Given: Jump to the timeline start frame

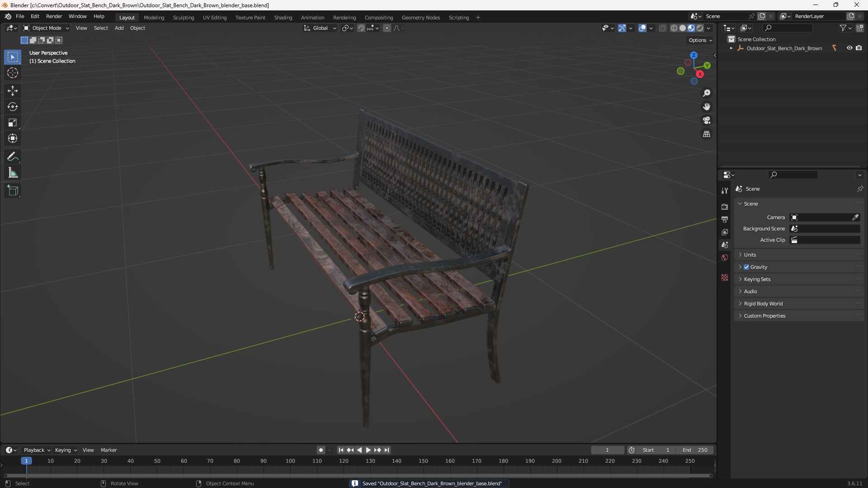Looking at the screenshot, I should 341,450.
